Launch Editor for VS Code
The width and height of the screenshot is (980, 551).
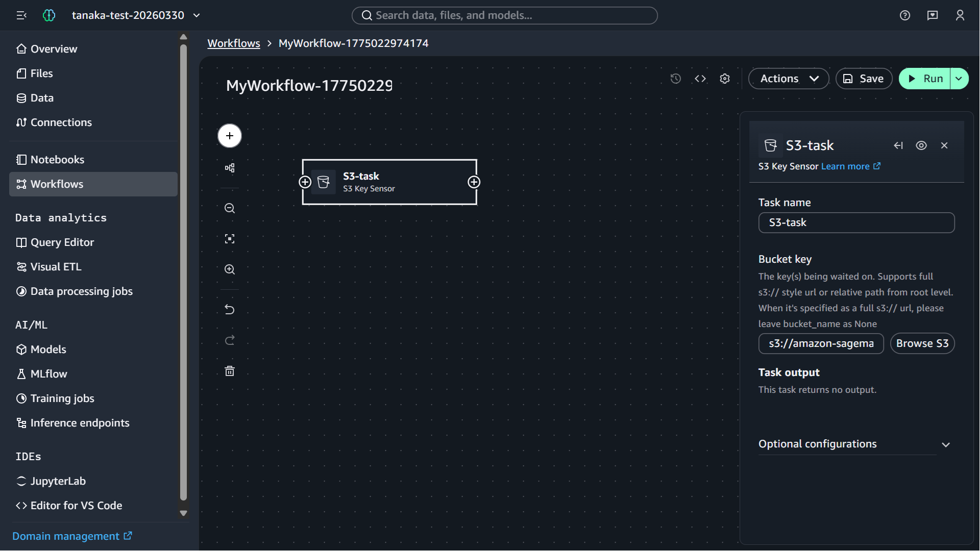click(x=93, y=506)
